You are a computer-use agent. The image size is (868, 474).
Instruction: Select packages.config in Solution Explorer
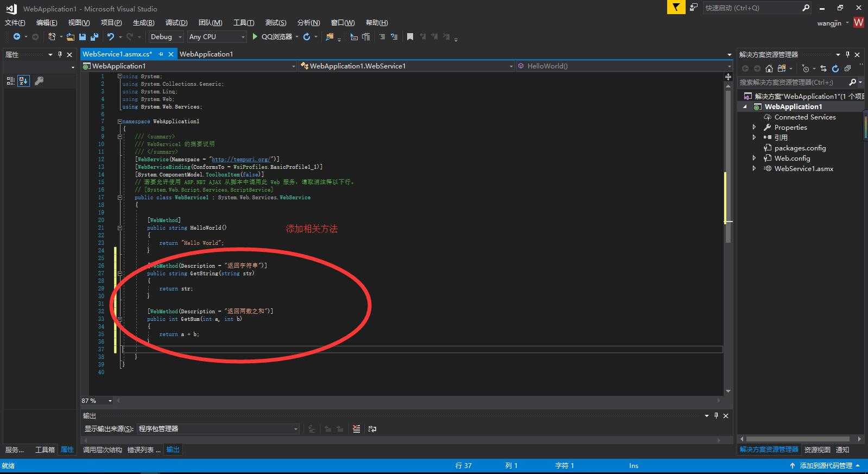800,148
